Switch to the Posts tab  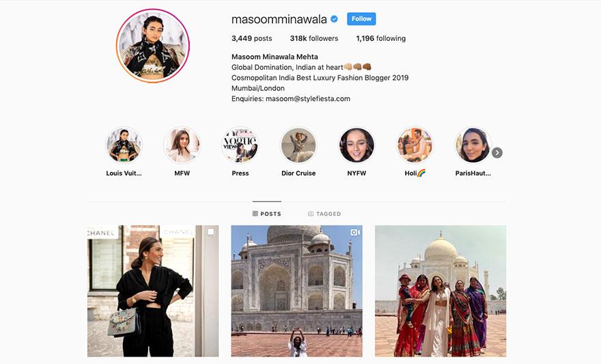[x=267, y=214]
